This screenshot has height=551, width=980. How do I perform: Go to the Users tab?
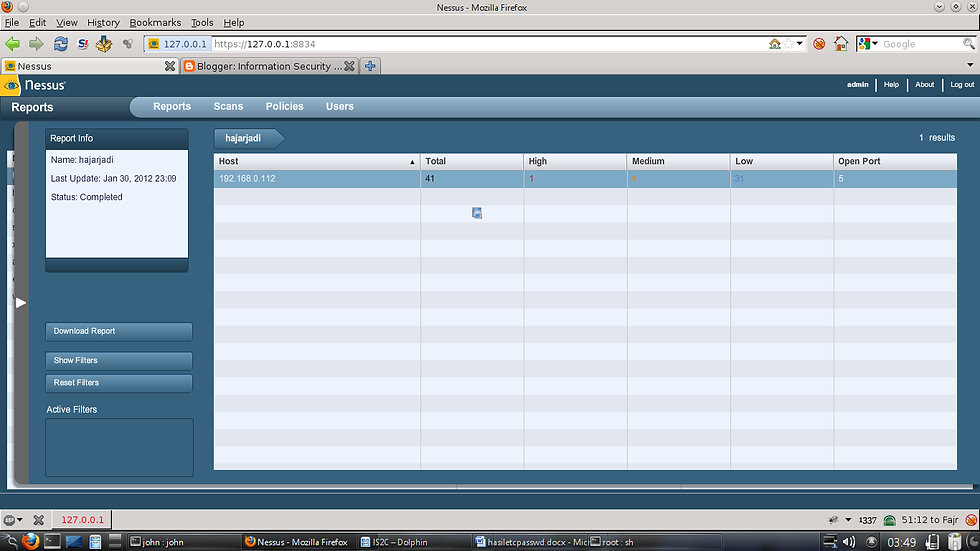point(339,106)
